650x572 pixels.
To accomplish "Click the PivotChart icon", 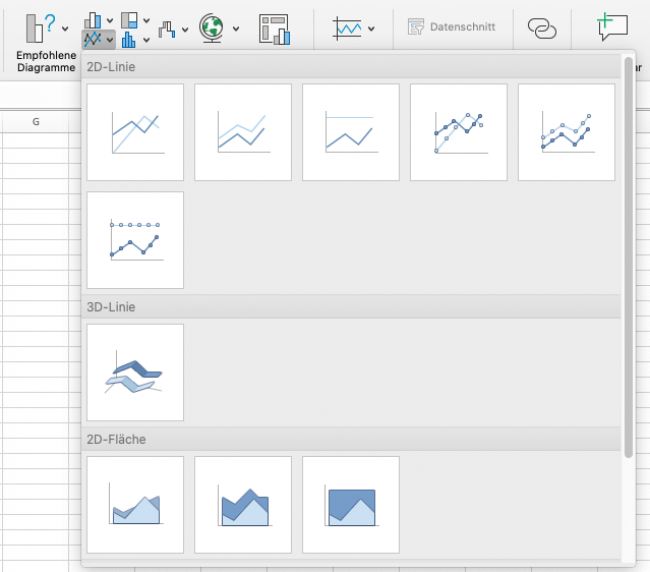I will coord(273,29).
